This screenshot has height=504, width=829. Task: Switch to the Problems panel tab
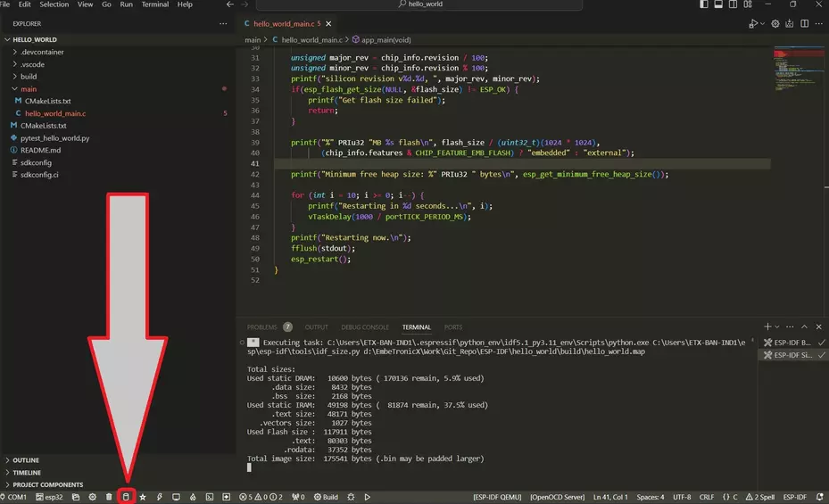pyautogui.click(x=261, y=327)
